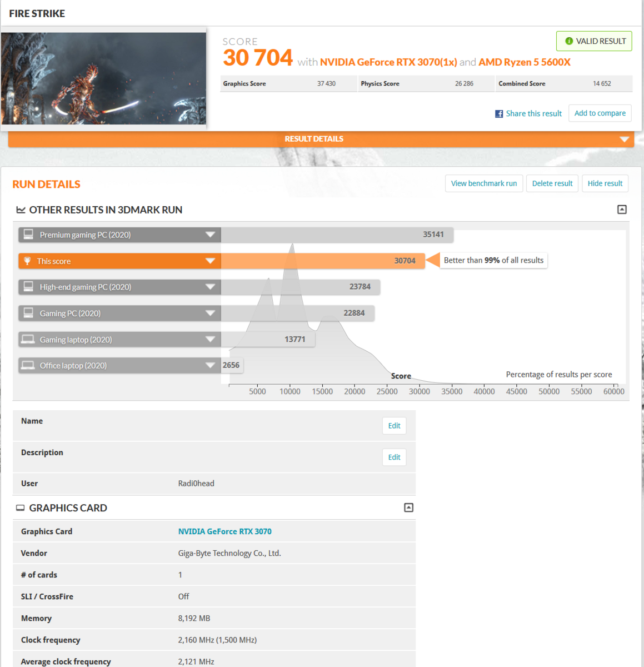Image resolution: width=644 pixels, height=667 pixels.
Task: Click the Clock frequency value 2,160 MHz (1,500 MHz)
Action: (217, 640)
